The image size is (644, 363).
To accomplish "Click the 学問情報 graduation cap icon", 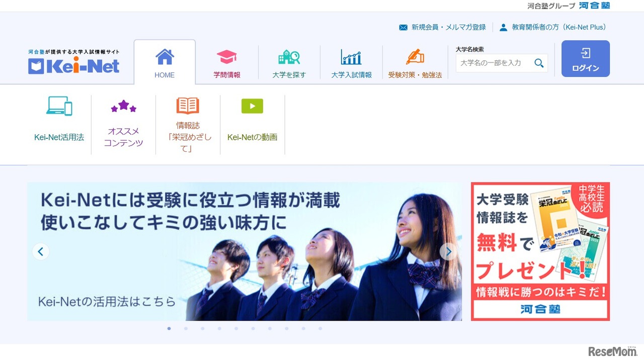I will coord(226,55).
